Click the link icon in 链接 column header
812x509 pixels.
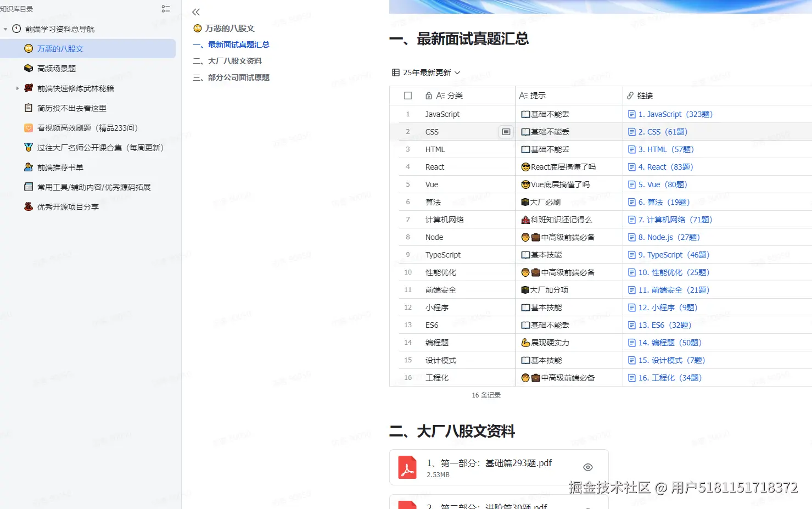click(630, 95)
